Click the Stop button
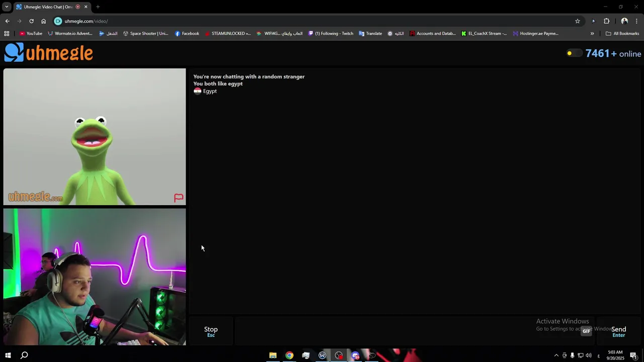The width and height of the screenshot is (644, 362). tap(211, 331)
